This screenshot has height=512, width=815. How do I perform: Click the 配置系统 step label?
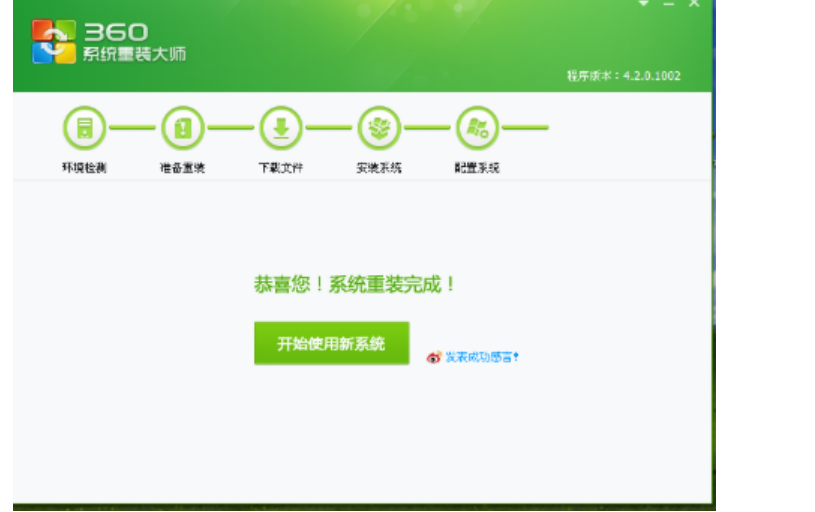[x=477, y=168]
